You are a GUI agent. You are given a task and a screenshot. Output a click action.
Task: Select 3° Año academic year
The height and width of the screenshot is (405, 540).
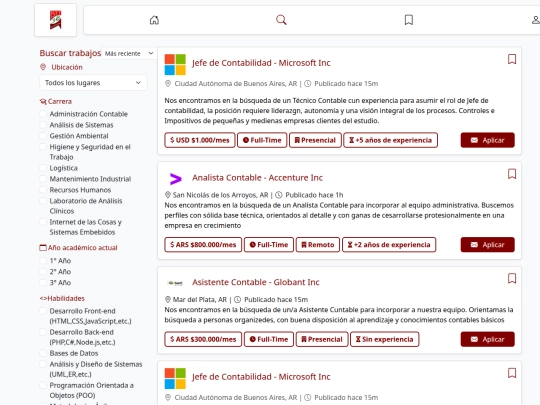(x=43, y=283)
